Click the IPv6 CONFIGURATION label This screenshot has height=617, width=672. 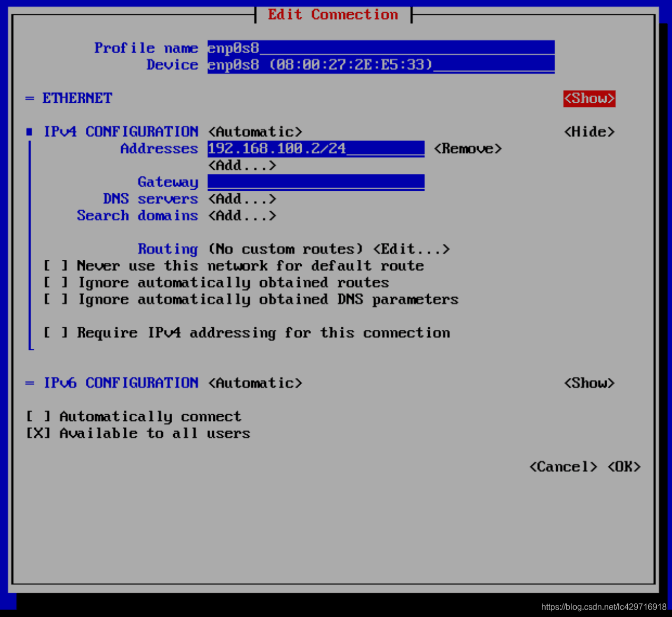point(121,383)
